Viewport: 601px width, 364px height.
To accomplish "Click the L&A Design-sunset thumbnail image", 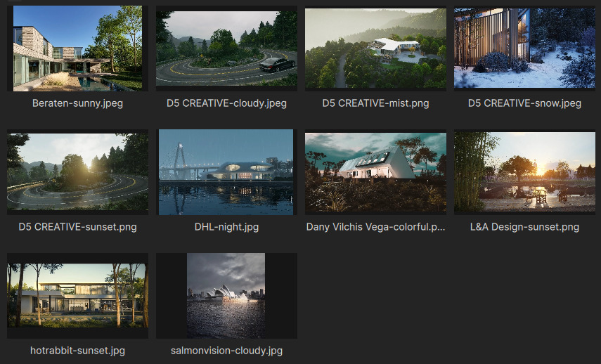I will [524, 171].
